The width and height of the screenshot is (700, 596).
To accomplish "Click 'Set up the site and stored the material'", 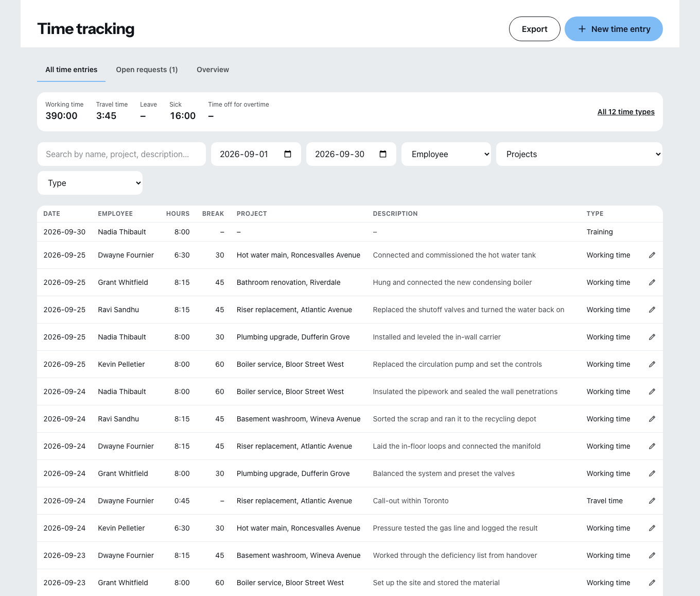I will pyautogui.click(x=436, y=583).
